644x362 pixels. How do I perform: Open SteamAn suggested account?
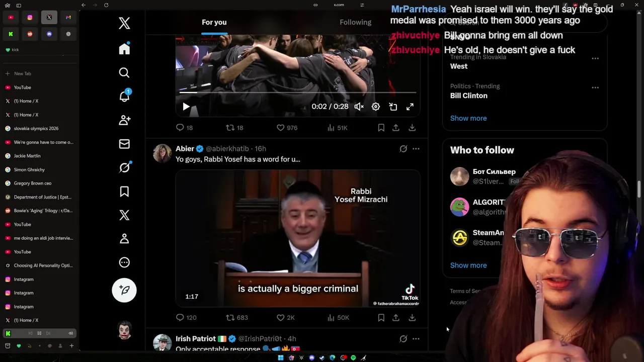488,233
